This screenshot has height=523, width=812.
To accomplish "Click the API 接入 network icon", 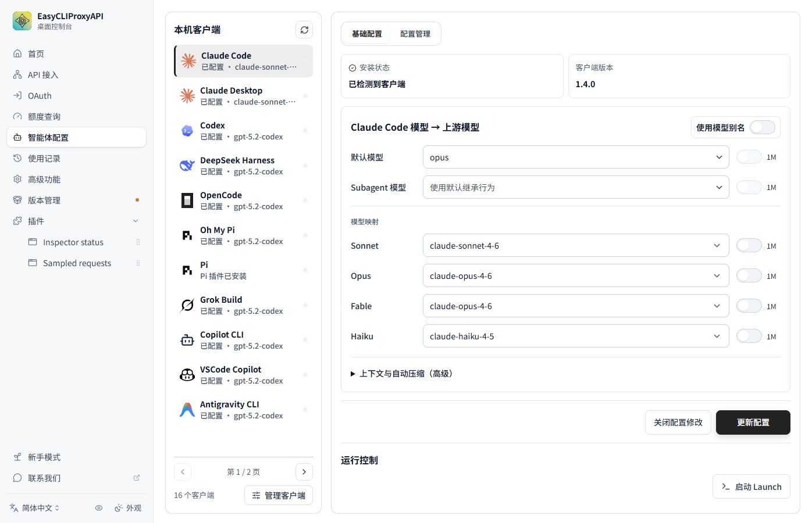I will (x=17, y=74).
